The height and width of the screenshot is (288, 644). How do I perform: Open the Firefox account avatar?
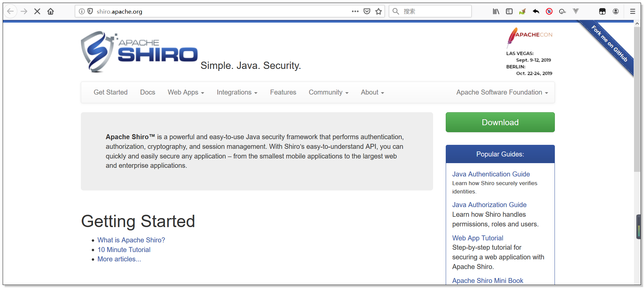pyautogui.click(x=616, y=11)
